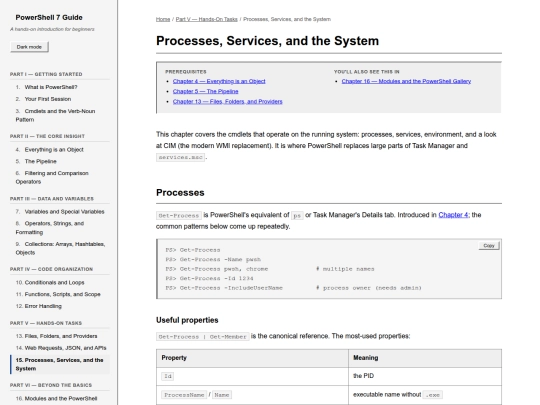Screen dimensions: 540x405
Task: Click the PREREQUISITES box label
Action: [x=186, y=72]
